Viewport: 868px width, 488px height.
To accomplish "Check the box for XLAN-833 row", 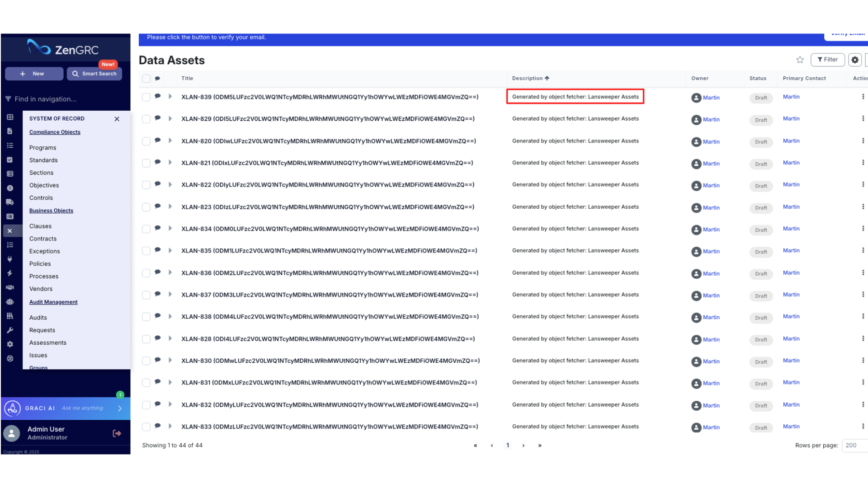I will 146,427.
